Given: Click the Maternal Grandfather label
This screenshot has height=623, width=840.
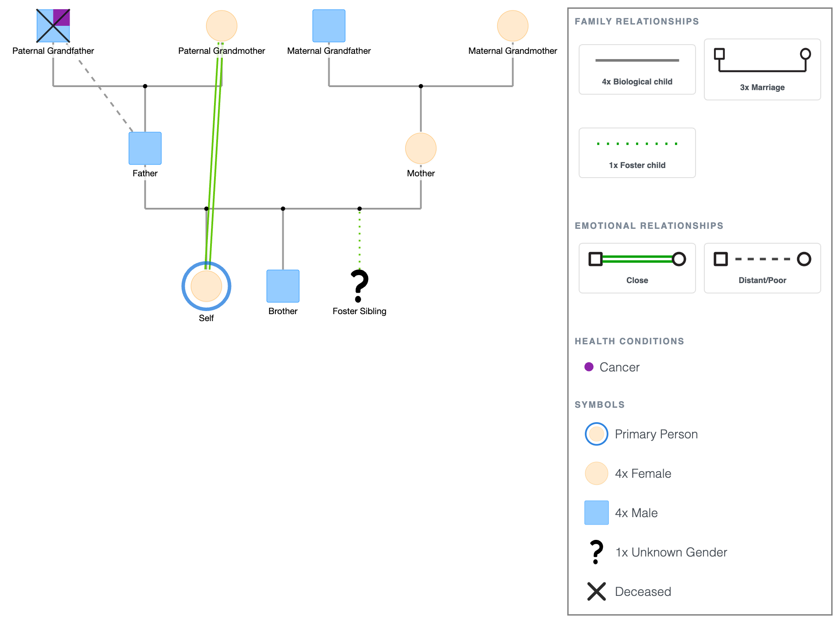Looking at the screenshot, I should tap(329, 51).
